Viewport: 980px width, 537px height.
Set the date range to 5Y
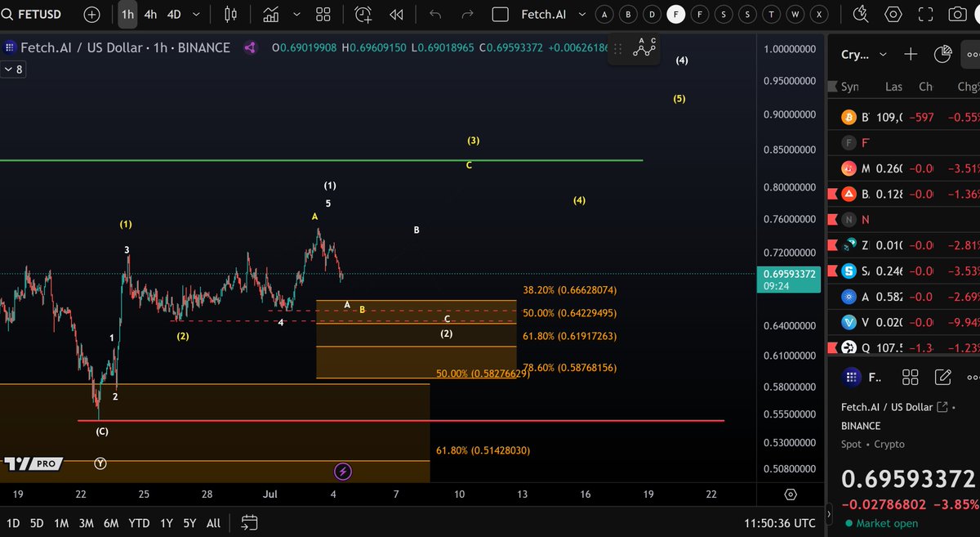189,522
